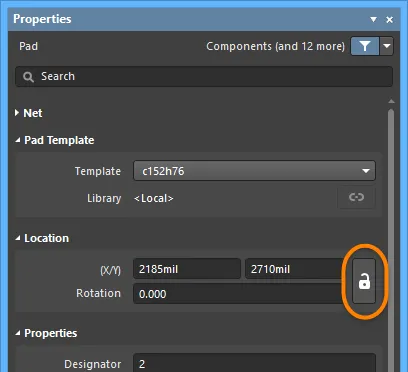
Task: Open the filter dropdown arrow beside funnel
Action: (387, 46)
